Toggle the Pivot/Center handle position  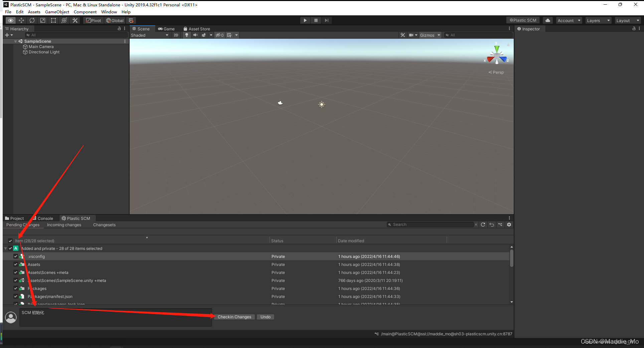pos(94,20)
